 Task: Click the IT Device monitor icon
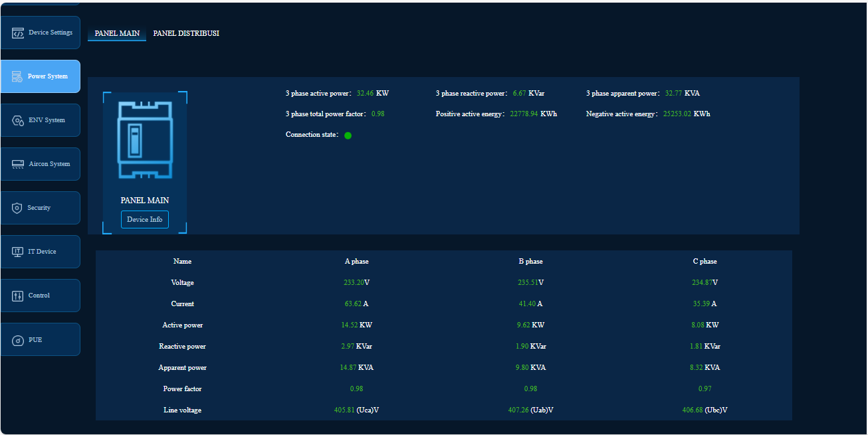(x=18, y=252)
